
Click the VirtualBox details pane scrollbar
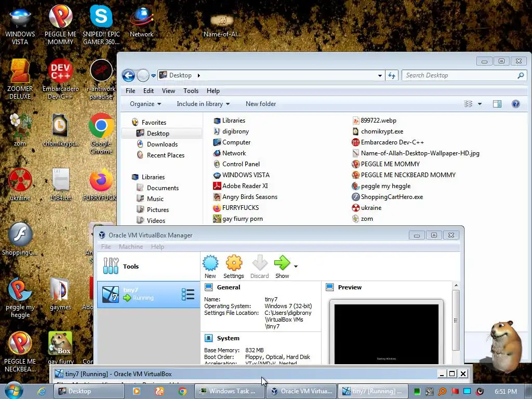click(456, 320)
